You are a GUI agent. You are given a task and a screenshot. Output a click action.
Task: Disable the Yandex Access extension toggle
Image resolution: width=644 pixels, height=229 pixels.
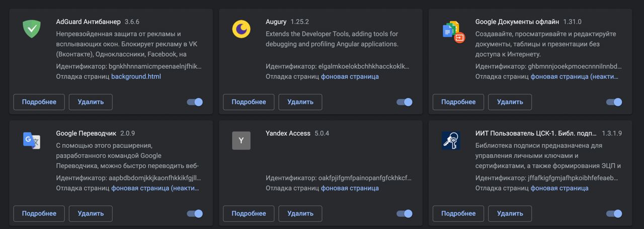tap(405, 213)
